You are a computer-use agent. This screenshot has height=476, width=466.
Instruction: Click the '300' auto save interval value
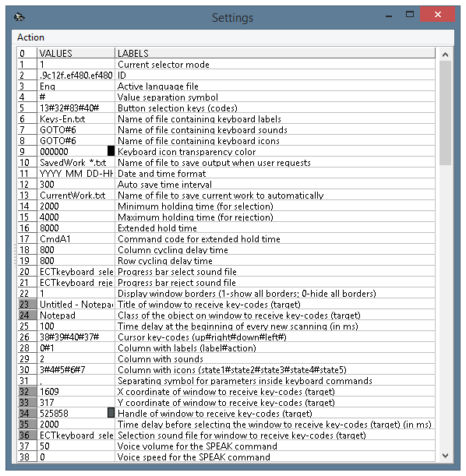point(76,185)
